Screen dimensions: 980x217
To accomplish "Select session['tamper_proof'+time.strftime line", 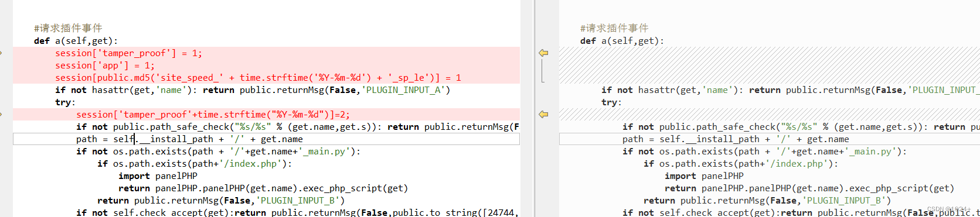I will click(213, 115).
